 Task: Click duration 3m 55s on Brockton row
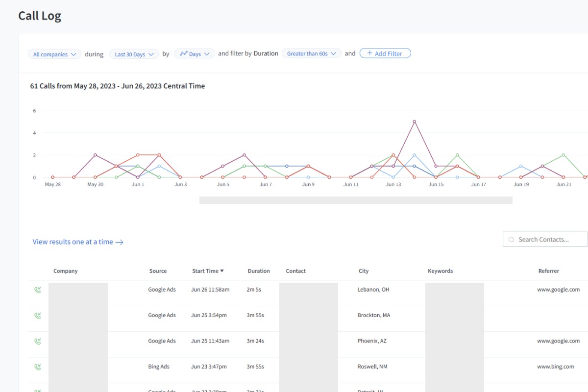[255, 315]
